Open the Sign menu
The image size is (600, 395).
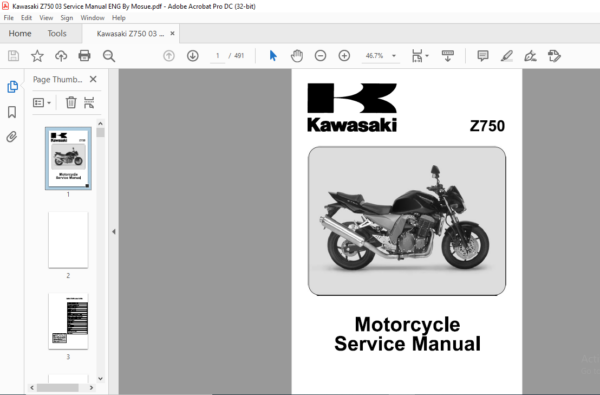click(67, 18)
